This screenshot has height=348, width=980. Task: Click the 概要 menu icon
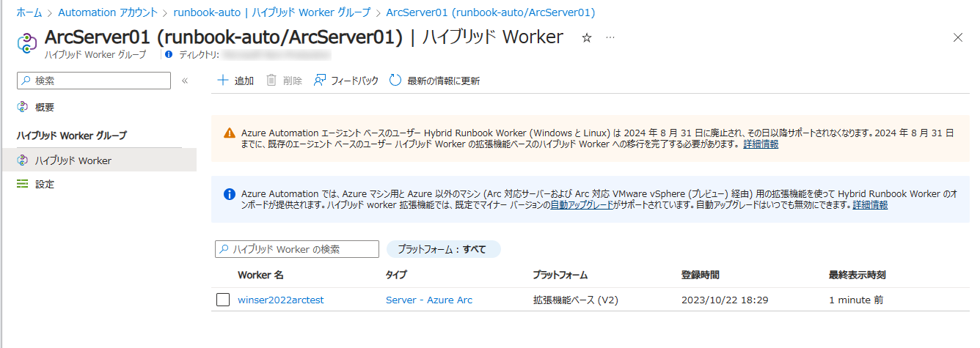click(x=23, y=107)
